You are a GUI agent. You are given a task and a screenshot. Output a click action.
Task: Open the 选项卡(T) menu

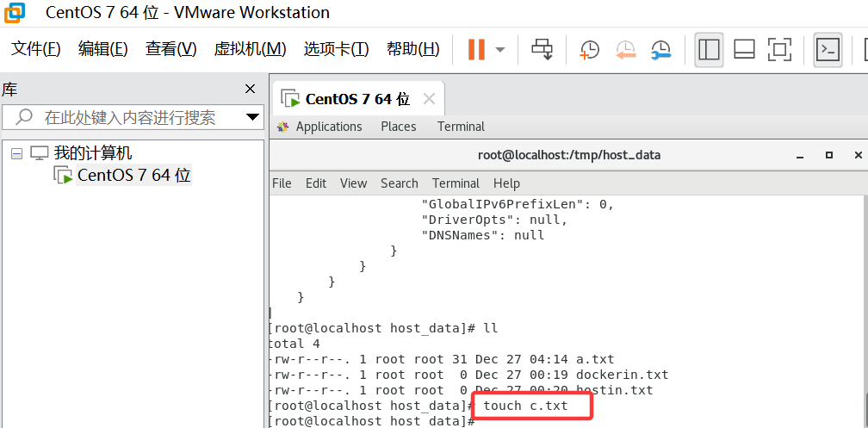click(x=336, y=49)
